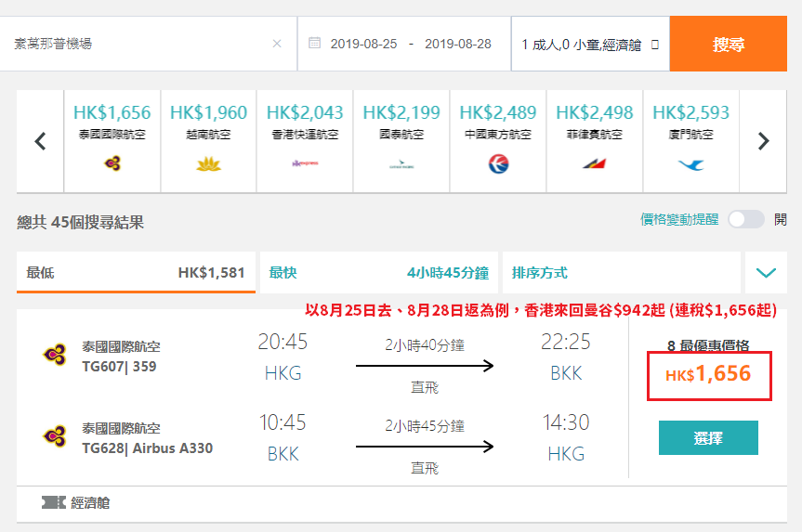Screen dimensions: 802x532
Task: Filter by 菲律賓航空 HK$2,498 card
Action: [595, 141]
